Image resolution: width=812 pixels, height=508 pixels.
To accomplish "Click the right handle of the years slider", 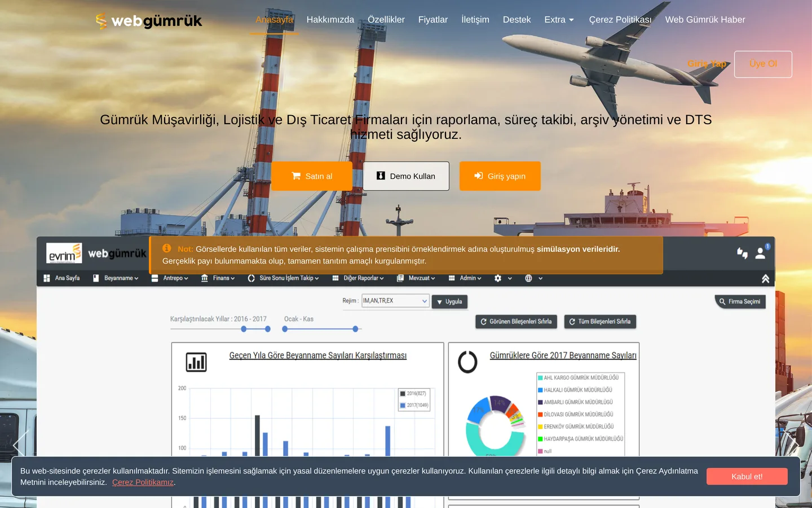I will click(268, 329).
